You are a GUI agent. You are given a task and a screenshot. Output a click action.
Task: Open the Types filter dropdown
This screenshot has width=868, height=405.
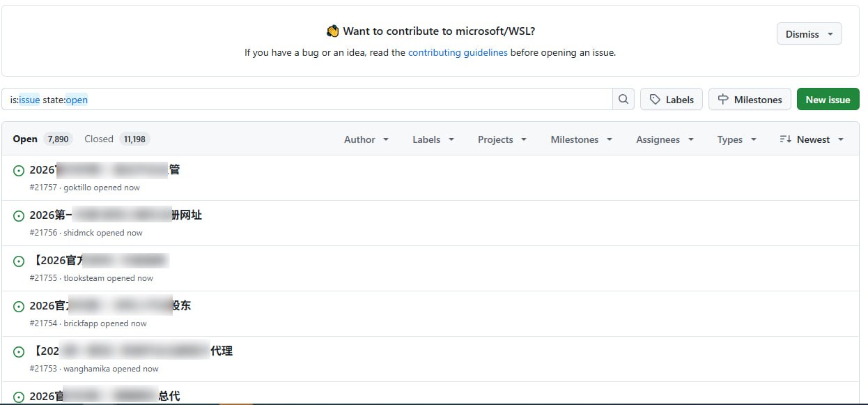point(736,139)
